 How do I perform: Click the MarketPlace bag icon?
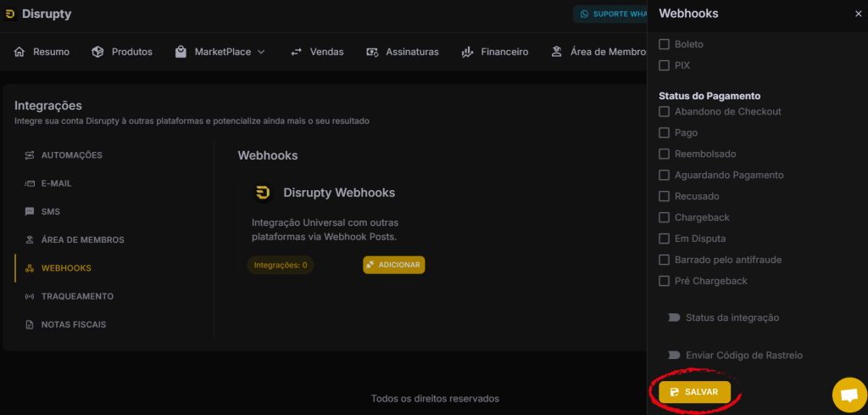tap(181, 52)
